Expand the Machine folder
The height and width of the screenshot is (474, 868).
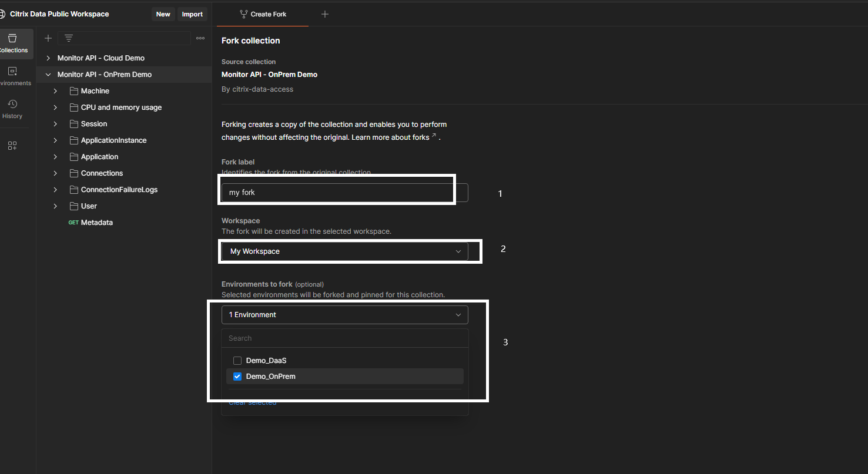[55, 91]
